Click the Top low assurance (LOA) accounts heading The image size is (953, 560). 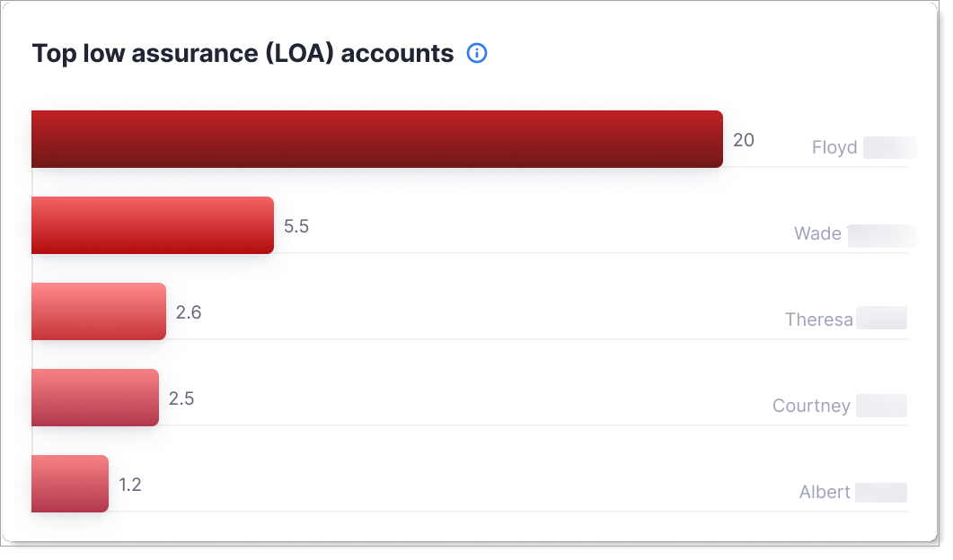tap(243, 54)
